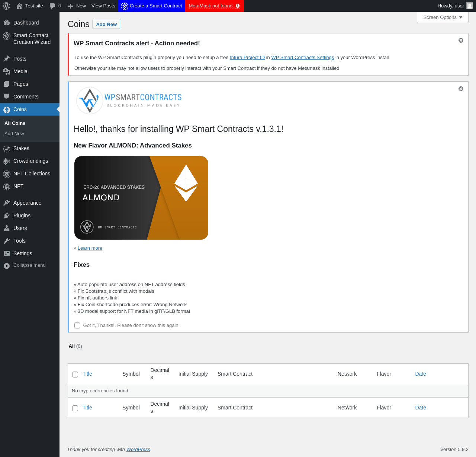Click the Stakes chart icon
476x457 pixels.
(7, 149)
